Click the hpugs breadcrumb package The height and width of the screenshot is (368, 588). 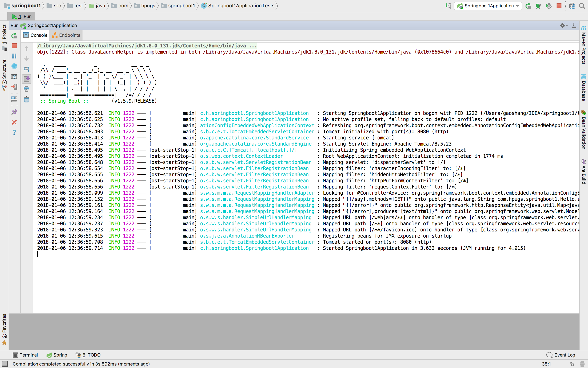coord(145,6)
